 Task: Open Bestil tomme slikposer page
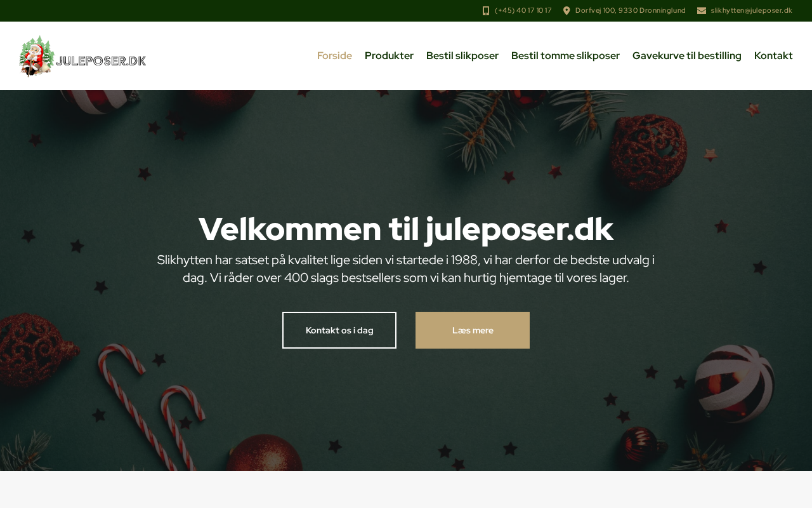coord(565,56)
